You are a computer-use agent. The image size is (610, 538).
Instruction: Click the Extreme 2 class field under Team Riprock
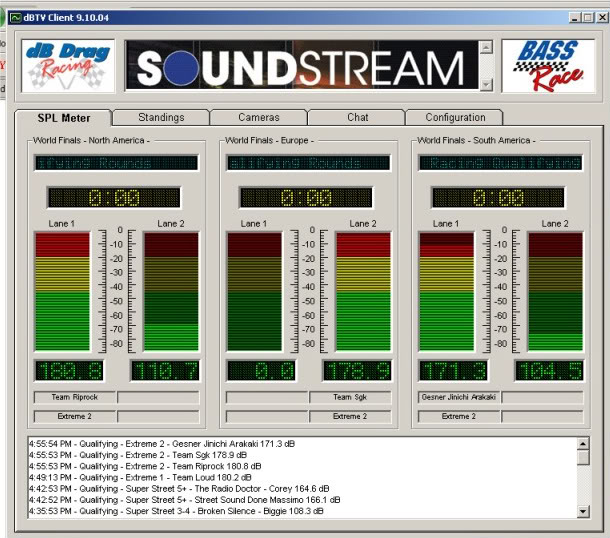(75, 416)
